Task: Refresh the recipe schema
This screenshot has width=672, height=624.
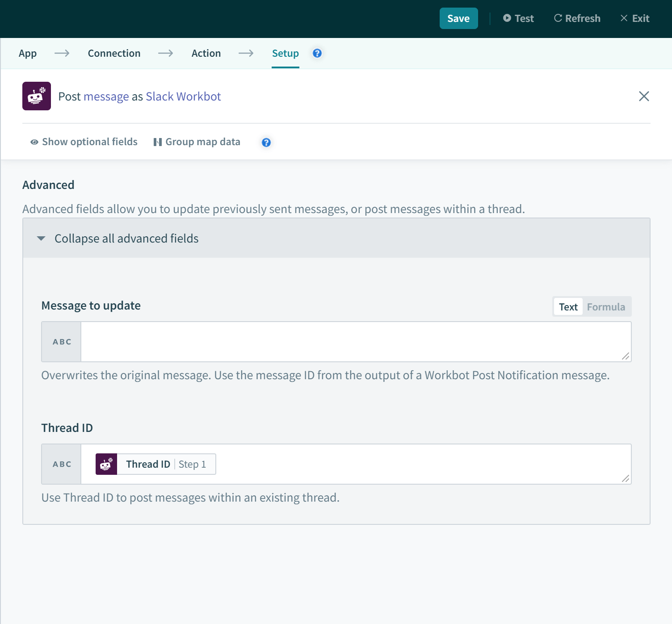Action: pos(577,18)
